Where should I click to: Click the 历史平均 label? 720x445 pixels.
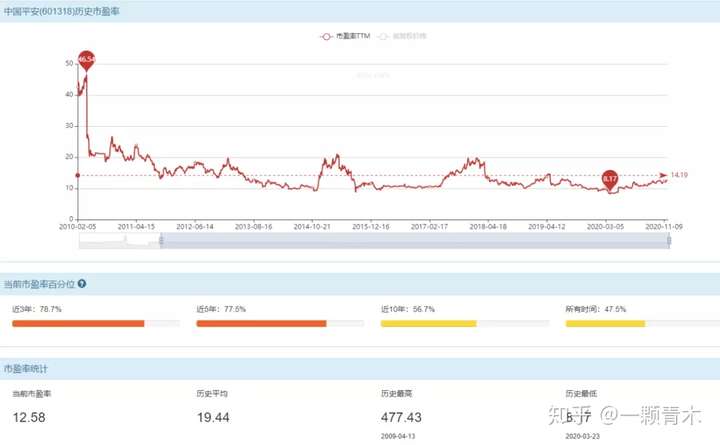point(212,394)
